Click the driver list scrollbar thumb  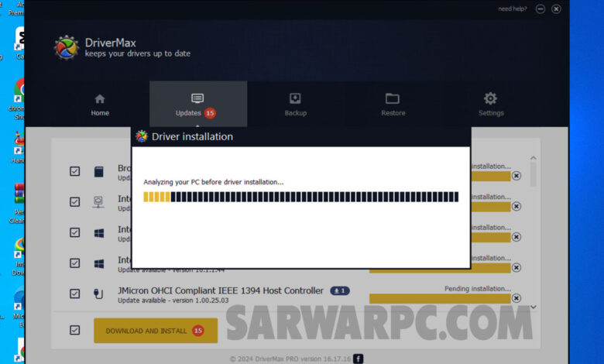click(533, 174)
